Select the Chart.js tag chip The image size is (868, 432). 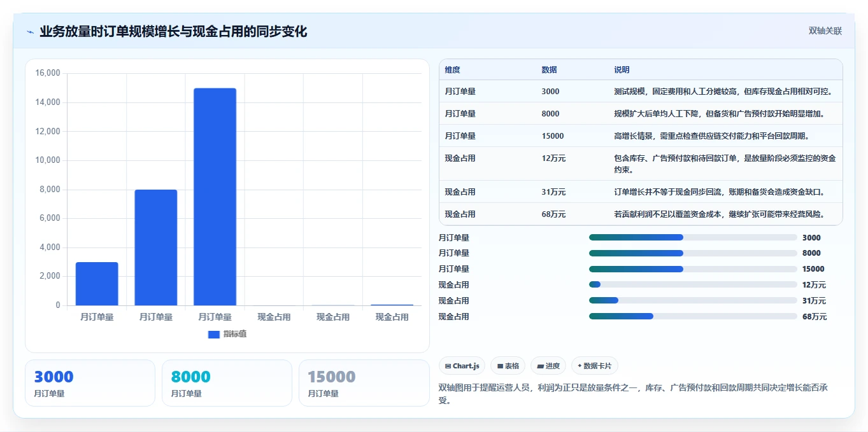click(x=462, y=366)
